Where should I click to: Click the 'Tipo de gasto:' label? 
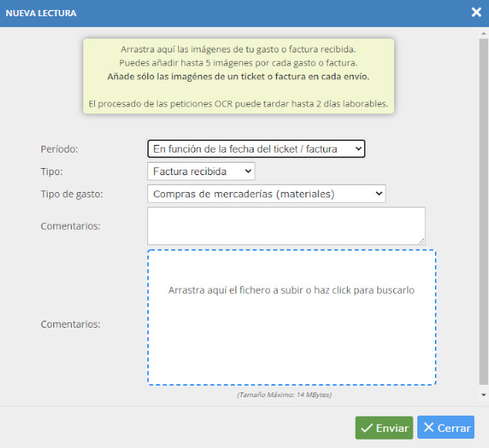click(72, 194)
